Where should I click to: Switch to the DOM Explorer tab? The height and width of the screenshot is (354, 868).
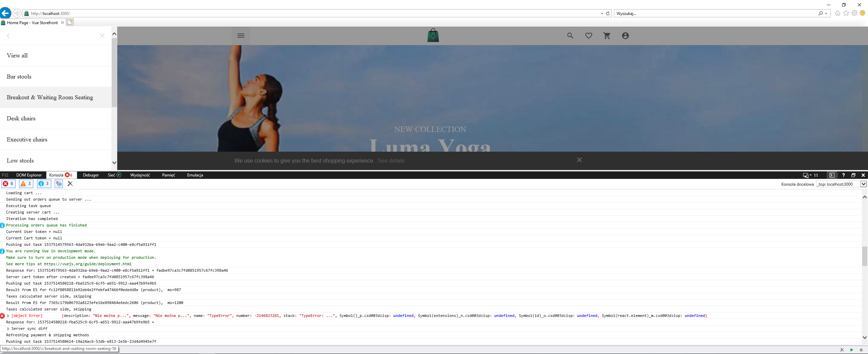tap(29, 175)
